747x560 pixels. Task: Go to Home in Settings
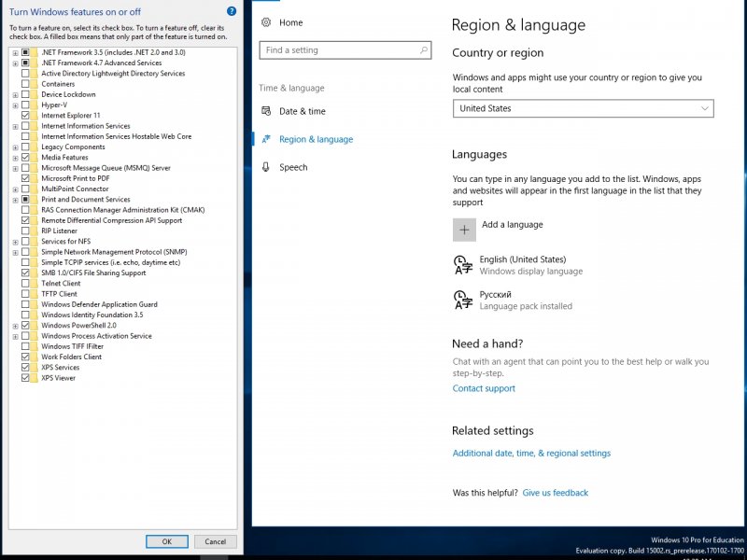coord(290,22)
